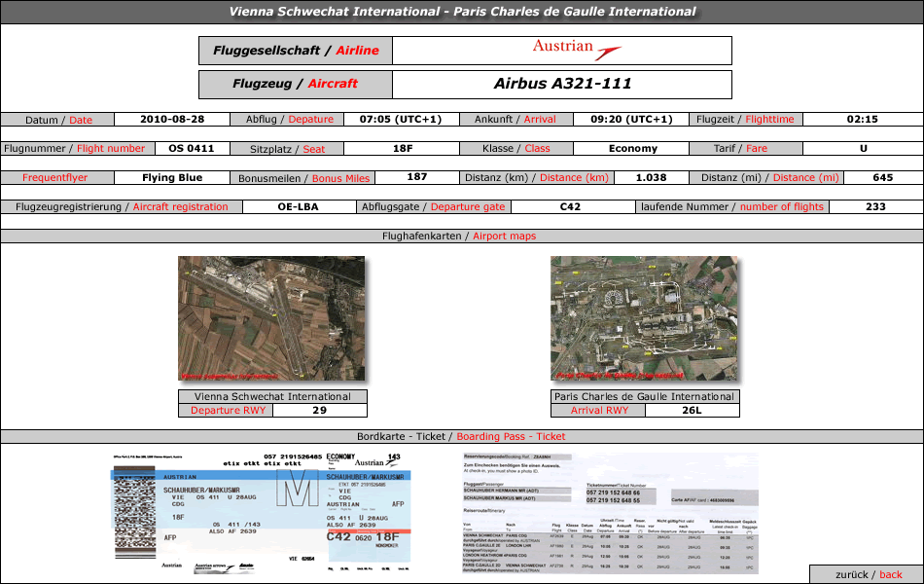Click the Departure RWY label
924x584 pixels.
[x=228, y=410]
